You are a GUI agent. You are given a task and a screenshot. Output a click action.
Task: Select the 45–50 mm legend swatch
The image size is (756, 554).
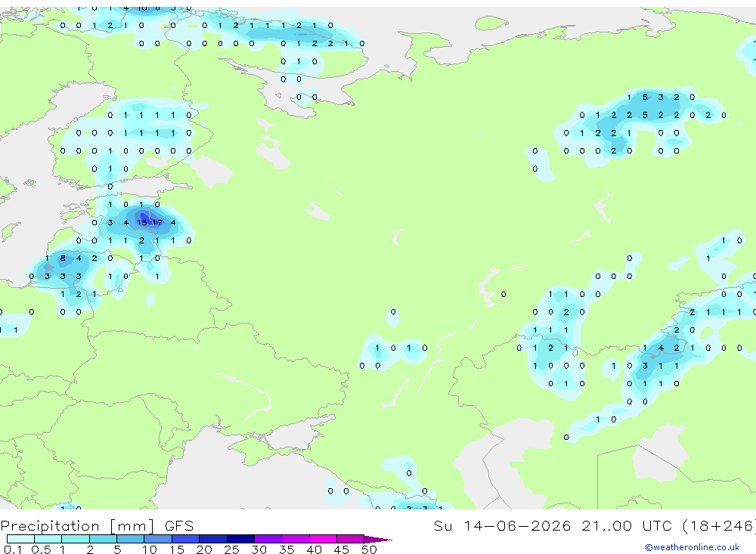point(351,539)
